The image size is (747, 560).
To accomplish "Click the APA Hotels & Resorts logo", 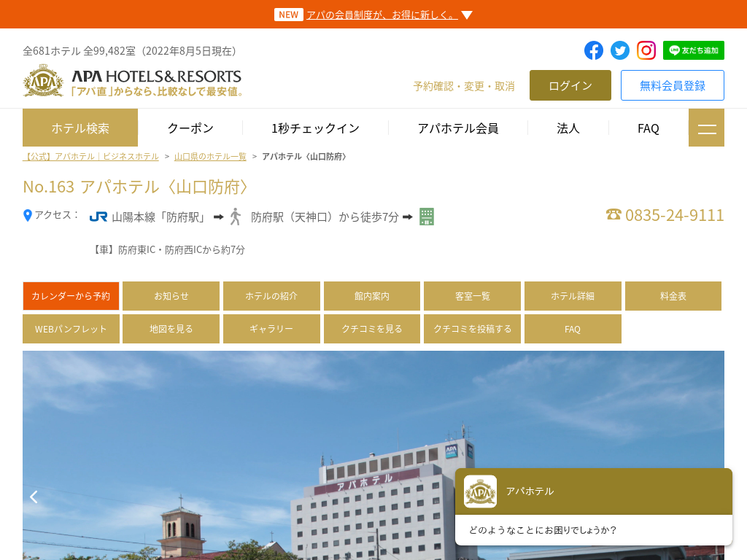I will coord(133,81).
